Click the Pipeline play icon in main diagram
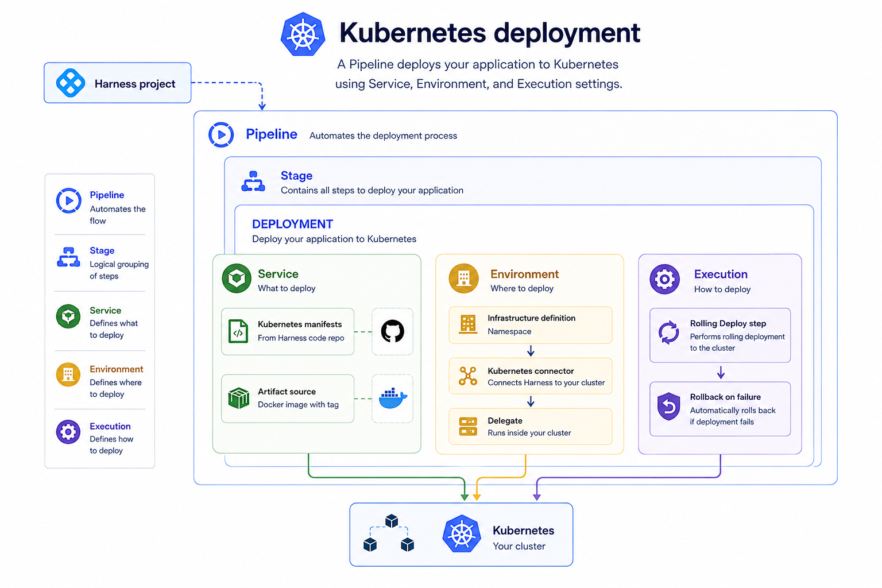Viewport: 882px width, 588px height. point(221,135)
